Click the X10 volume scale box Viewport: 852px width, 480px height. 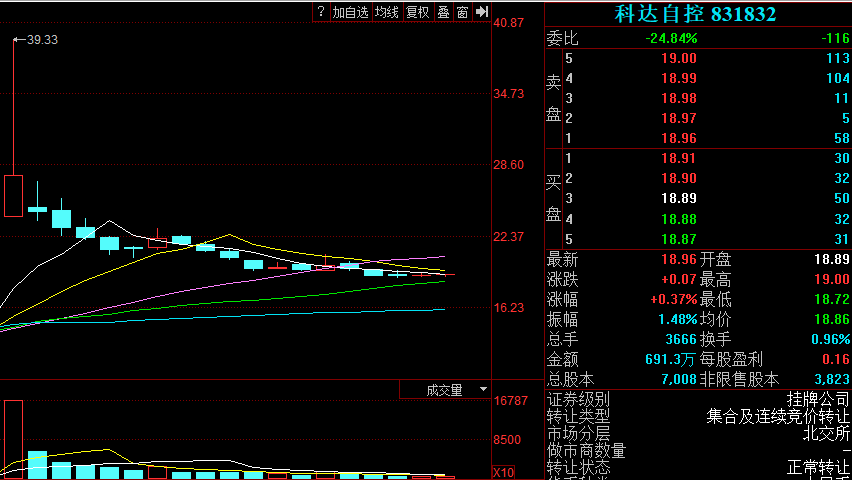pyautogui.click(x=504, y=472)
